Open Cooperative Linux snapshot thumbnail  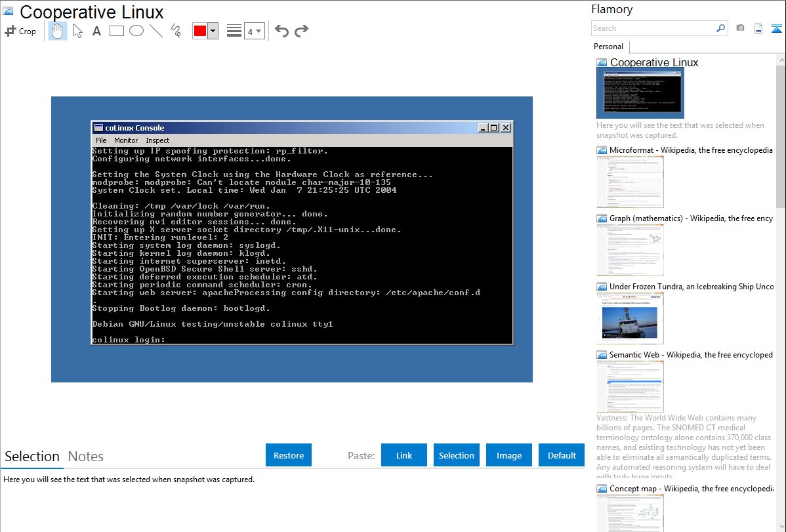pos(640,93)
